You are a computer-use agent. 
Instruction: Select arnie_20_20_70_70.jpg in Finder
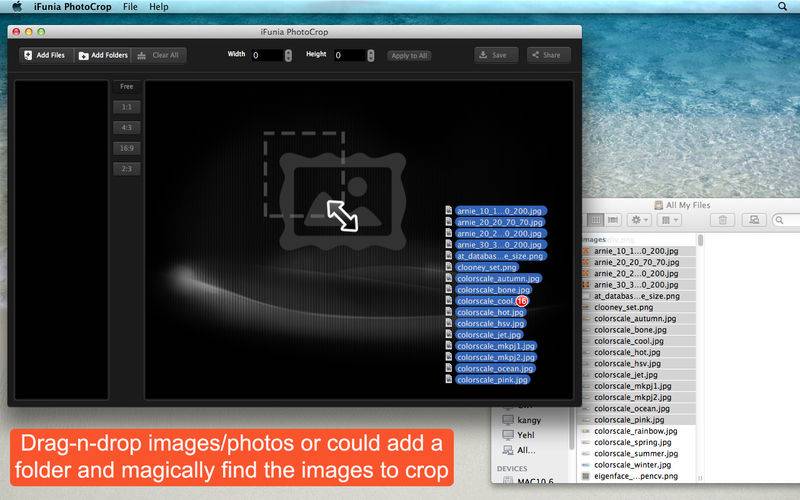639,262
